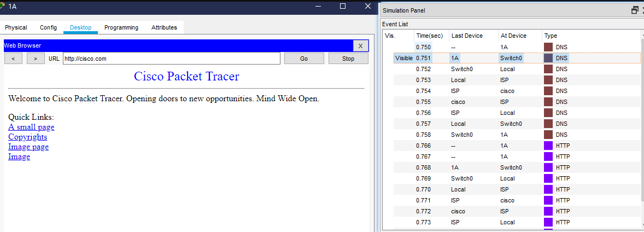This screenshot has width=644, height=232.
Task: Select DNS event at time 0.757
Action: [x=517, y=124]
